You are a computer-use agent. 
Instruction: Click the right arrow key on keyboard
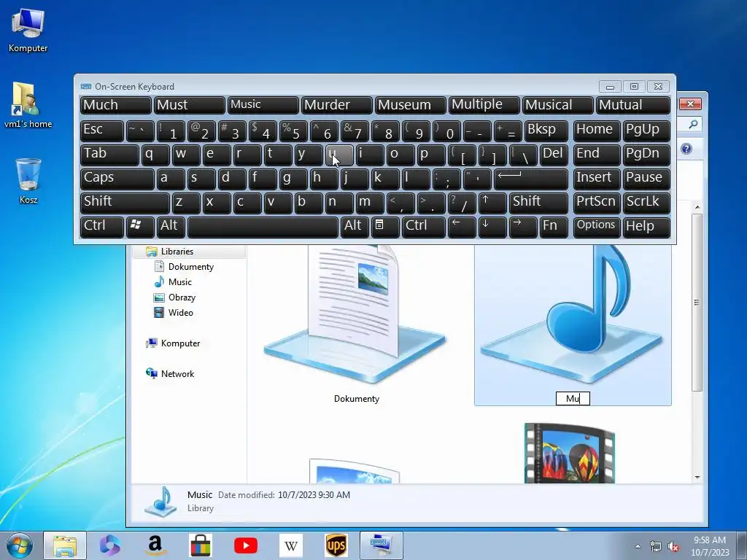point(523,227)
